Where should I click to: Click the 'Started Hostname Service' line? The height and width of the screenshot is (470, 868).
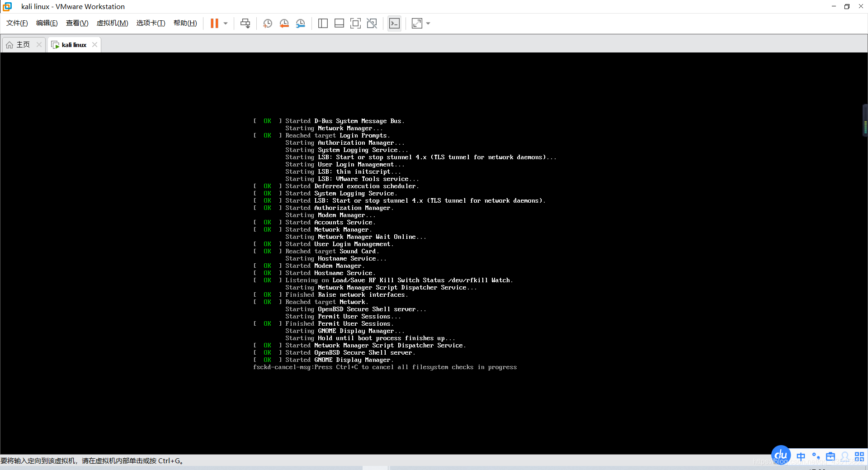coord(314,273)
